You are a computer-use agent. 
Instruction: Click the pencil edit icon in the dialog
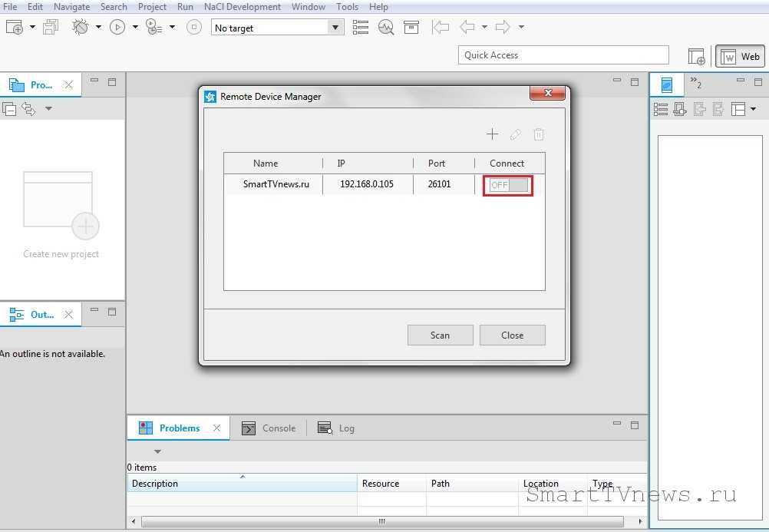(x=516, y=134)
